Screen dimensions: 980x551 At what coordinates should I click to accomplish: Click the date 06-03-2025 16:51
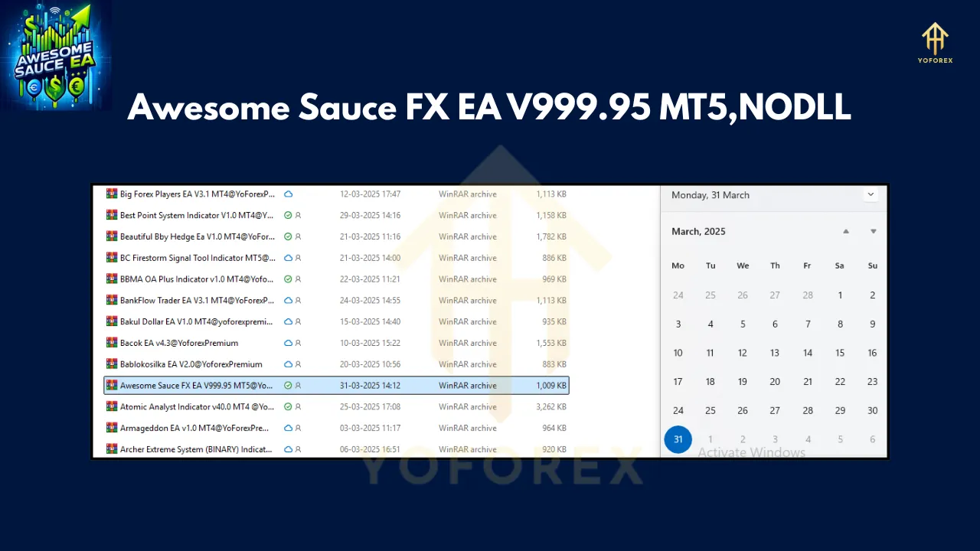371,449
